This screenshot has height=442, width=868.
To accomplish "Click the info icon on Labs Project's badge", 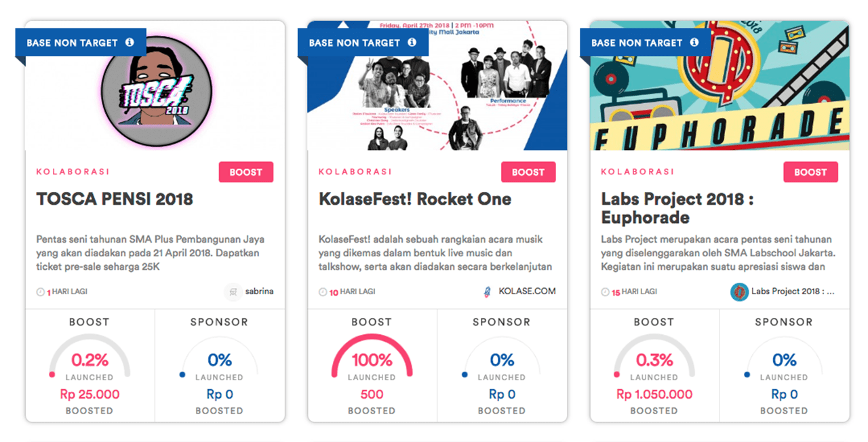I will click(x=694, y=42).
